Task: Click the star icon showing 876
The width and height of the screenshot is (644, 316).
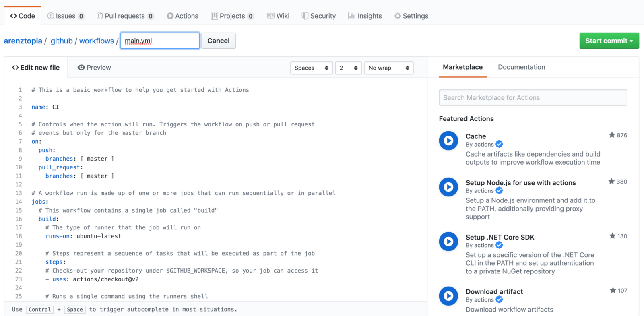Action: tap(612, 135)
